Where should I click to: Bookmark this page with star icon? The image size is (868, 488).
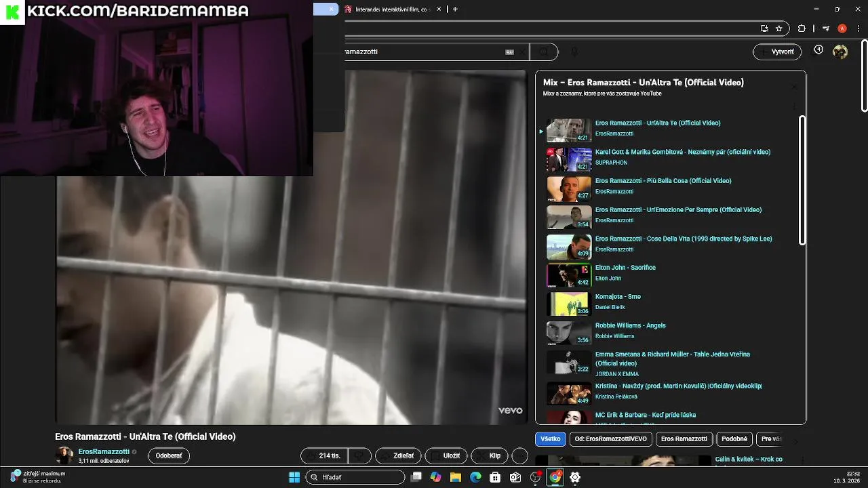point(779,28)
